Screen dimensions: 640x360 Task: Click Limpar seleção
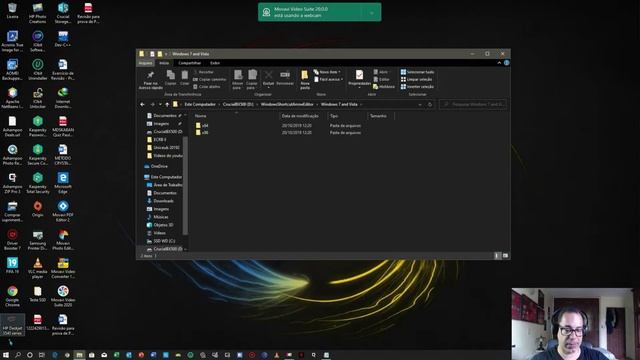[416, 80]
